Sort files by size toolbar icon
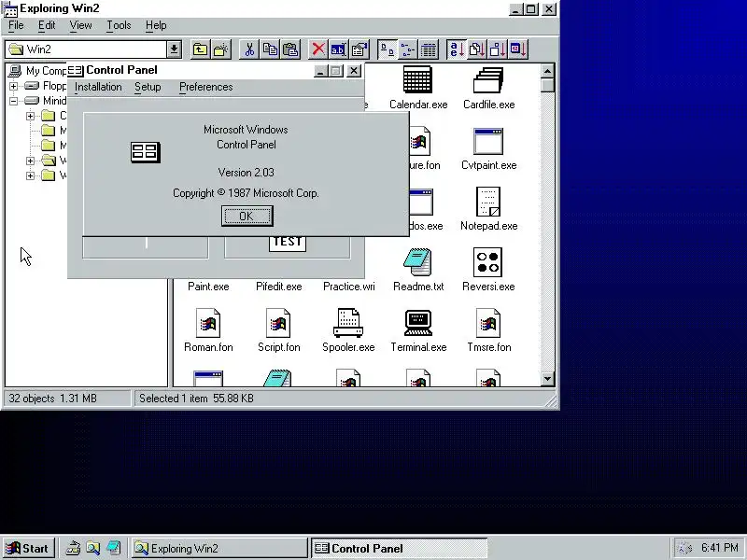The image size is (747, 560). pyautogui.click(x=498, y=49)
